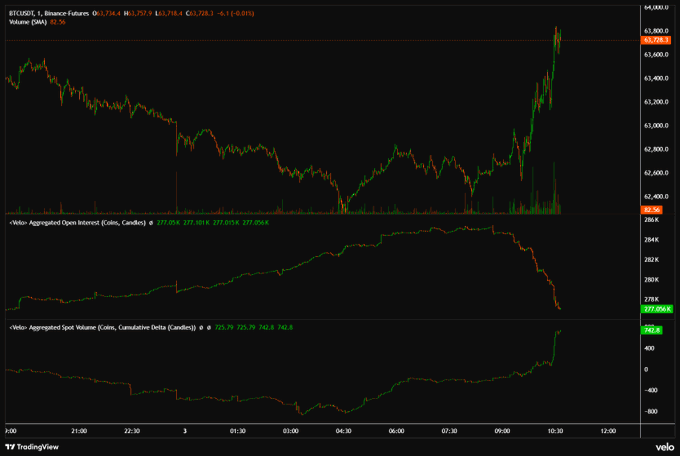Click the 286K open interest axis label
Image resolution: width=680 pixels, height=456 pixels.
(651, 220)
